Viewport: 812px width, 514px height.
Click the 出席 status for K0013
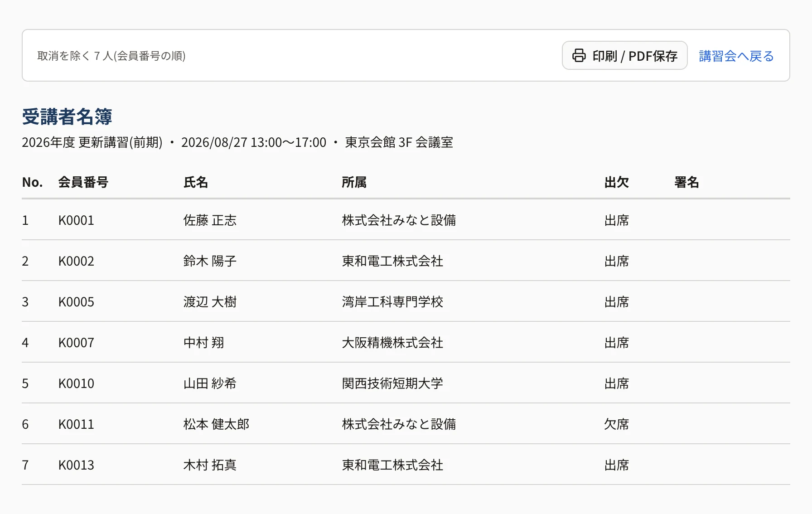coord(617,465)
